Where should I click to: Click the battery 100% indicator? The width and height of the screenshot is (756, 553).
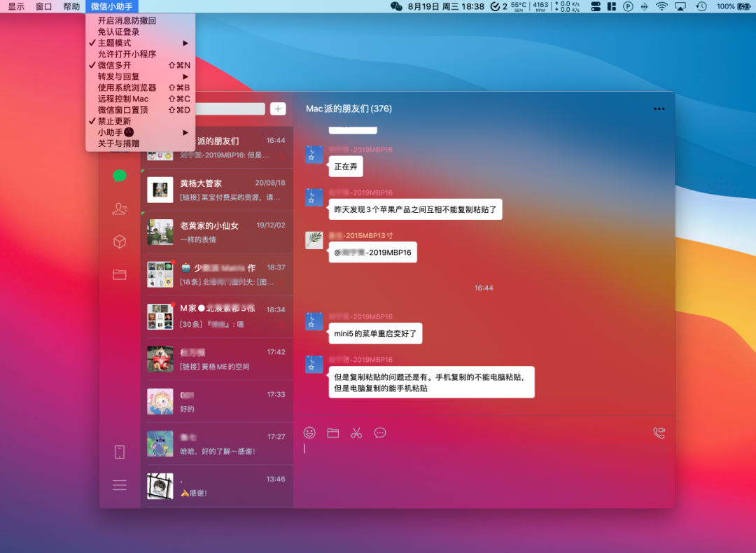(x=734, y=6)
